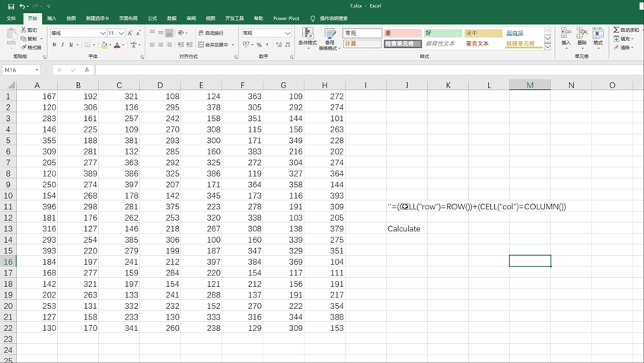
Task: Select column M header
Action: [530, 85]
